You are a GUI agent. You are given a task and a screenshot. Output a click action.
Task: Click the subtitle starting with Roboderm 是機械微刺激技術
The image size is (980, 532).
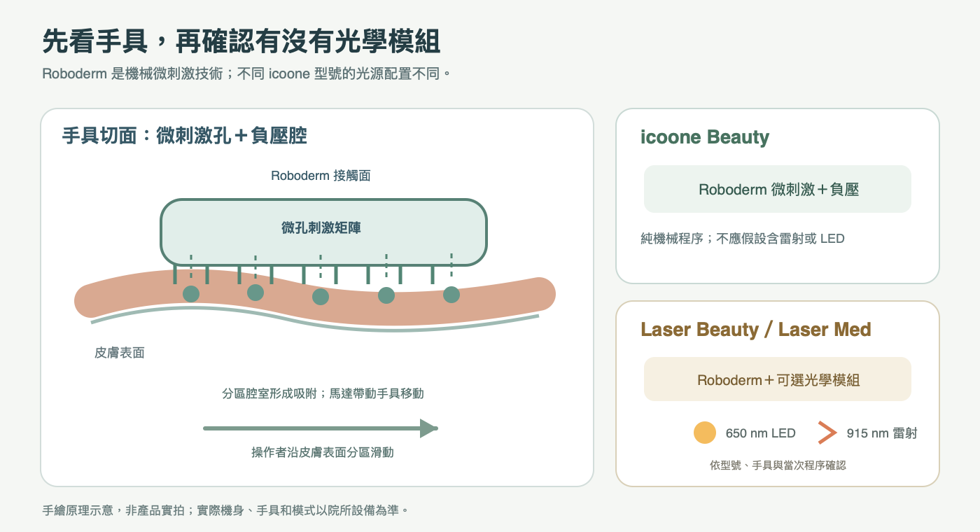coord(247,73)
